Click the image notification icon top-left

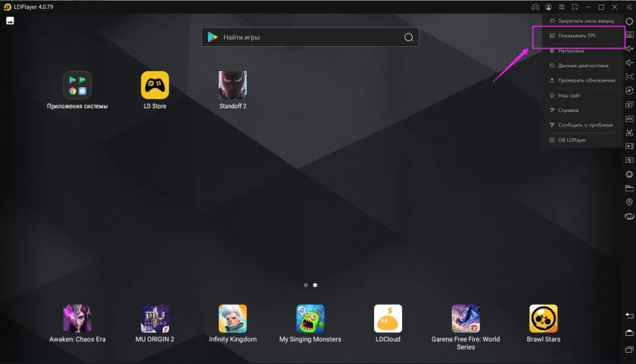click(x=10, y=20)
